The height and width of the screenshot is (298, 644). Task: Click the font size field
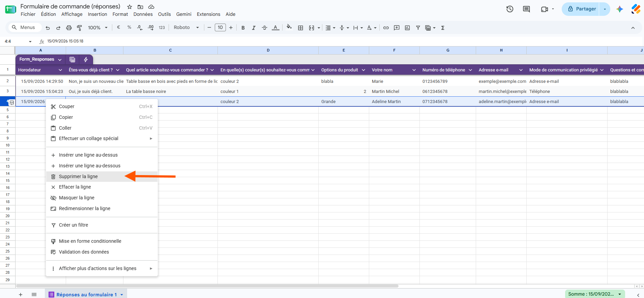[x=220, y=28]
